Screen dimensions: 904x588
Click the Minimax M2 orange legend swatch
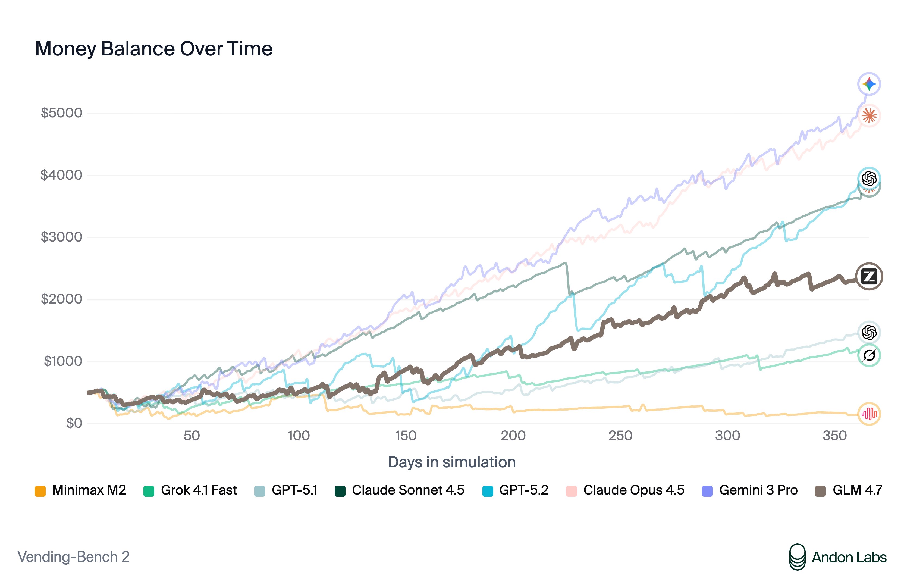40,491
